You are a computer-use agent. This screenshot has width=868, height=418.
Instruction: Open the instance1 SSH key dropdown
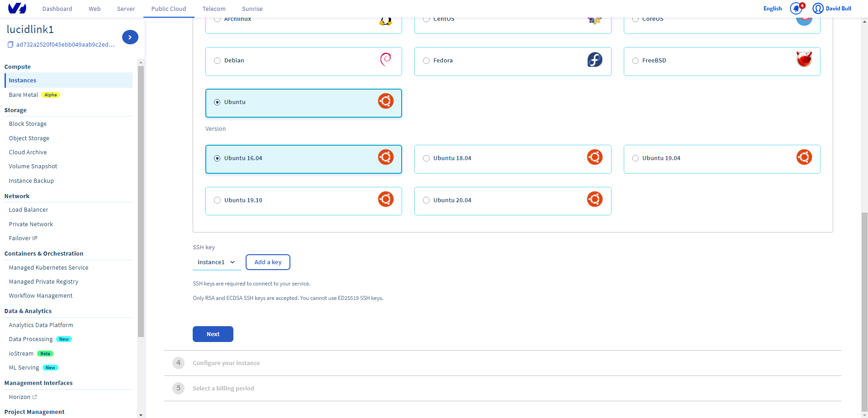click(217, 262)
